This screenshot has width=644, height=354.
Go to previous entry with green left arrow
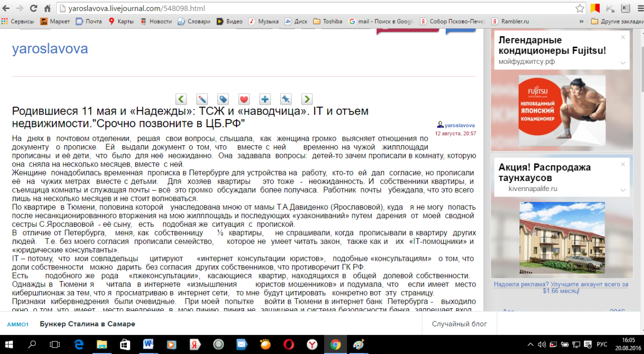coord(181,99)
